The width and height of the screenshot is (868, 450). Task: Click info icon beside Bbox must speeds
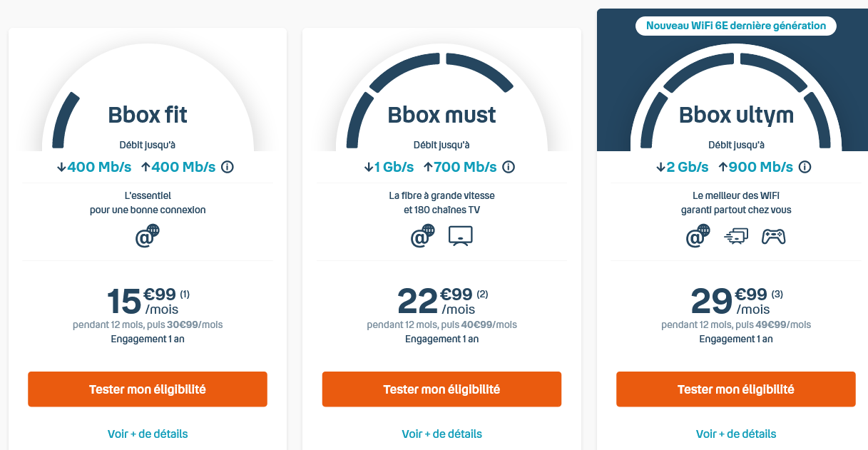click(509, 167)
